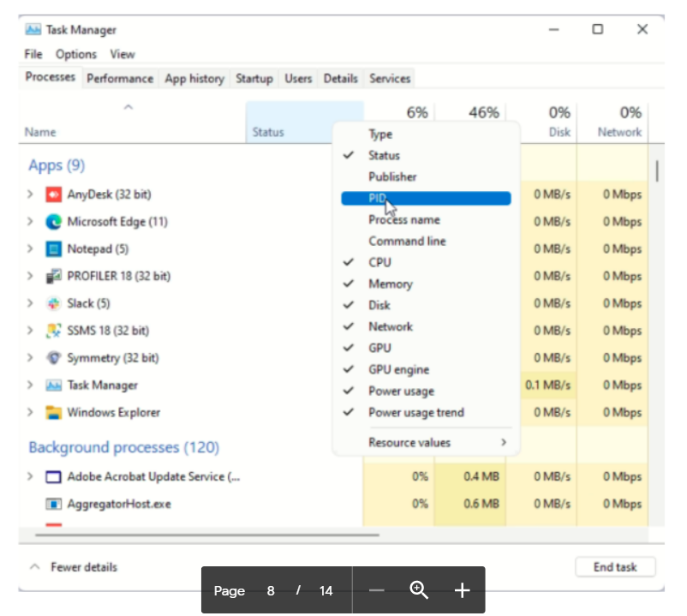Expand the Adobe Acrobat Update Service row
Screen dimensions: 687x616
tap(31, 477)
